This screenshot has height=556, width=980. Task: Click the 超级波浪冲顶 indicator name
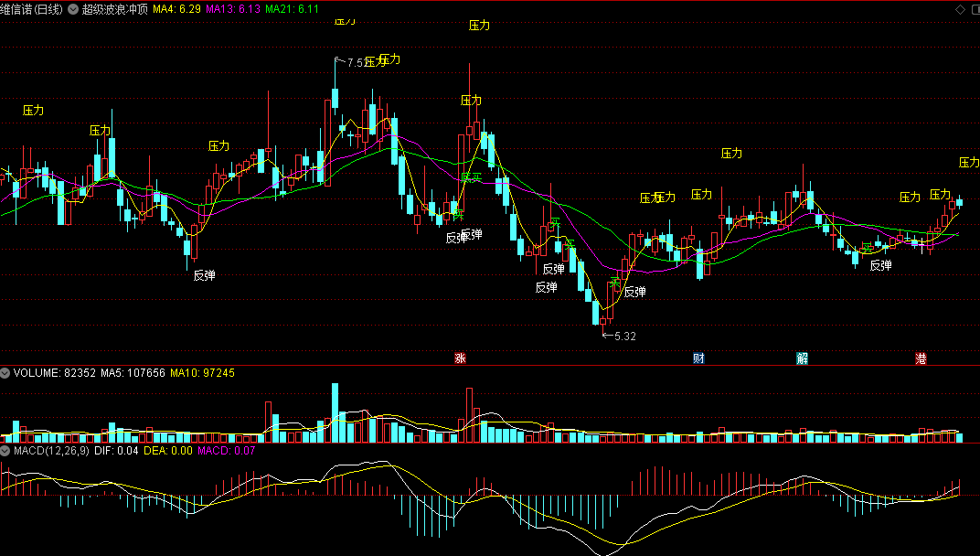point(115,9)
